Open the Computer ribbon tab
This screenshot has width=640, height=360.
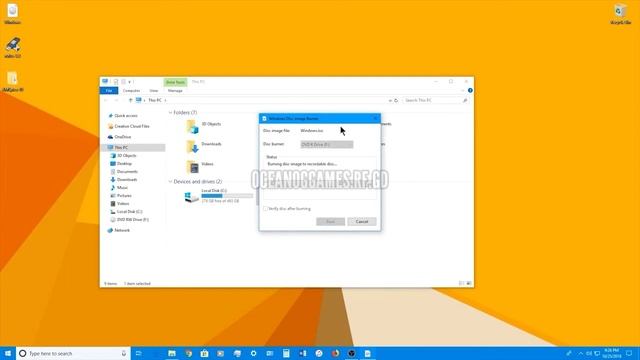point(131,91)
